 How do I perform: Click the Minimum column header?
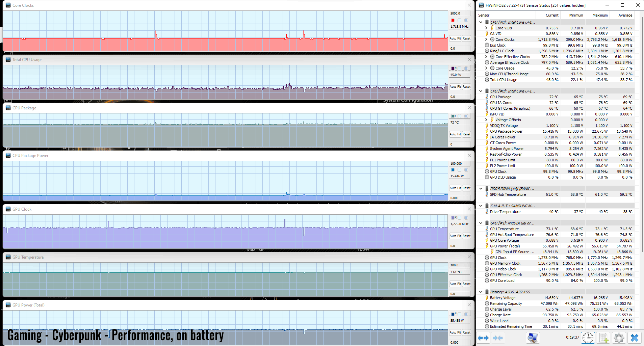[573, 15]
